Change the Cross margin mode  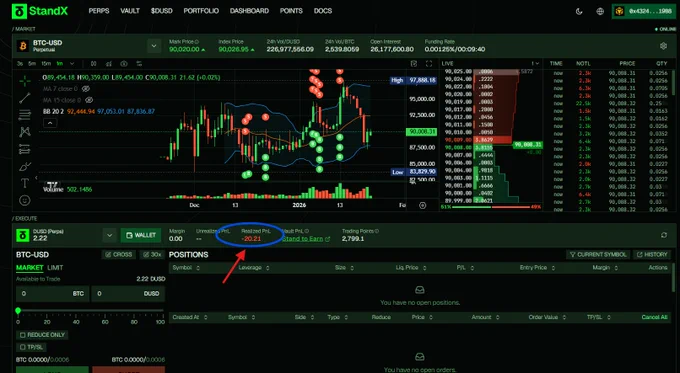point(119,255)
